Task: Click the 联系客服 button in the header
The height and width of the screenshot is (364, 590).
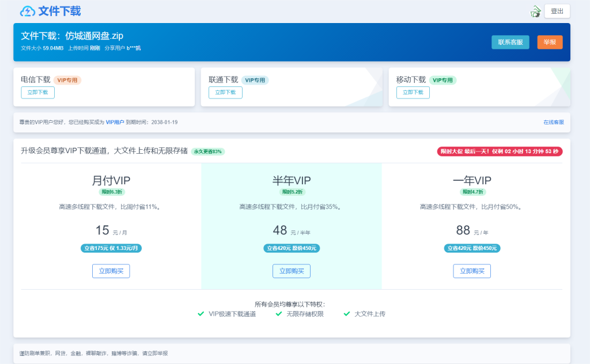Action: pyautogui.click(x=509, y=42)
